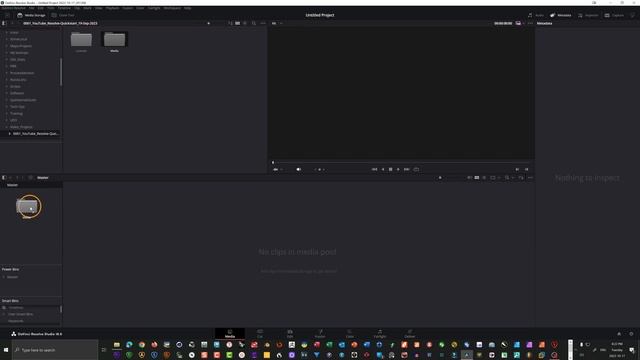Switch to the Deliver page
Screen dimensions: 640x360
(409, 333)
